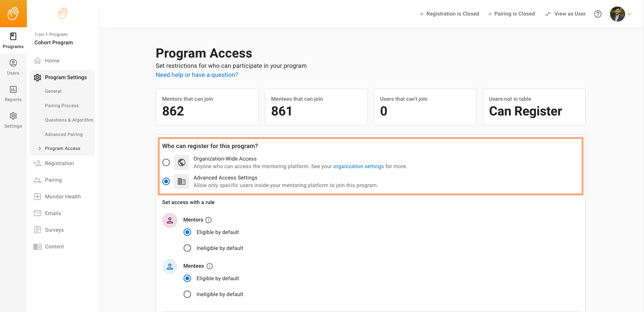This screenshot has width=644, height=312.
Task: Open Pairing Process menu item
Action: [62, 106]
